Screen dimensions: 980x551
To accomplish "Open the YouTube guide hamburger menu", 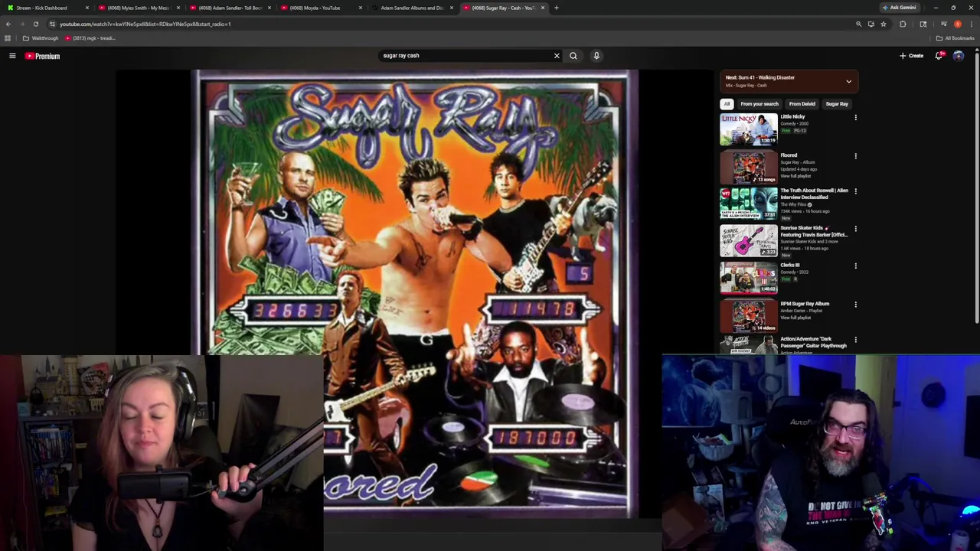I will (x=12, y=56).
